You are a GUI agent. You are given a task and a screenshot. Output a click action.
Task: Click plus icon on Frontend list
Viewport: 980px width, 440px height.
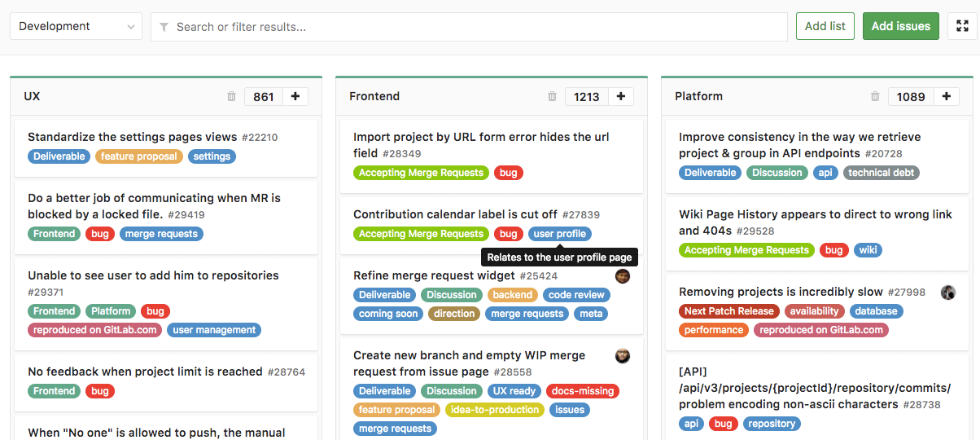(621, 96)
